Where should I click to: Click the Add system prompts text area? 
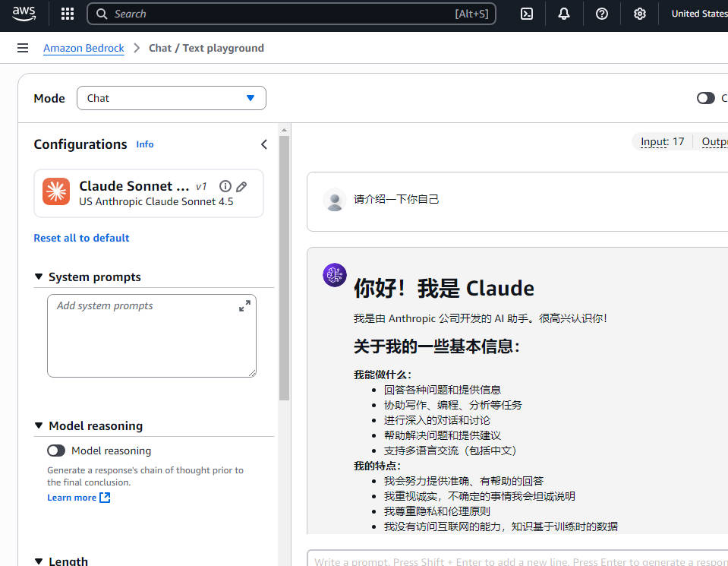click(144, 338)
